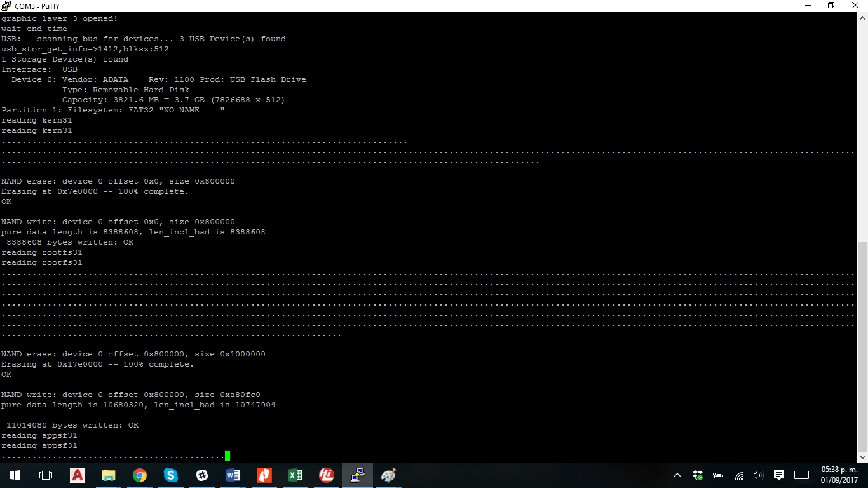Click 'USB: scanning bus for devices' line
Screen dimensions: 868x488
point(144,39)
